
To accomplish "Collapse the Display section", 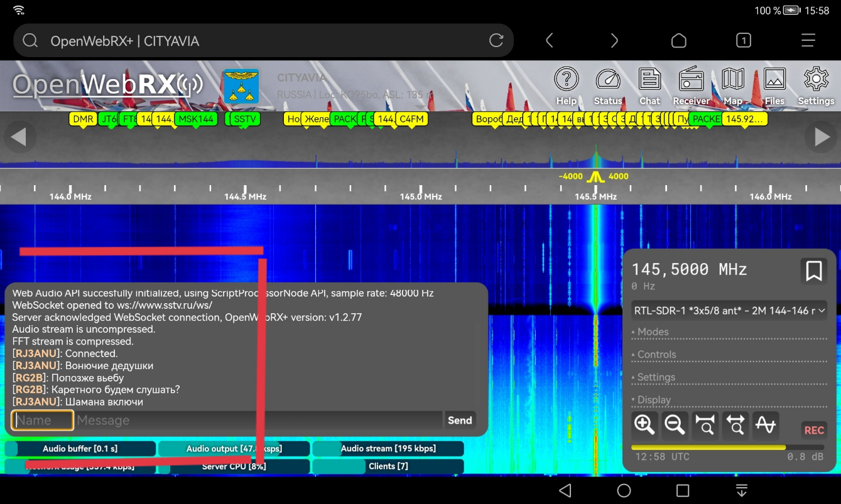I will pyautogui.click(x=729, y=400).
